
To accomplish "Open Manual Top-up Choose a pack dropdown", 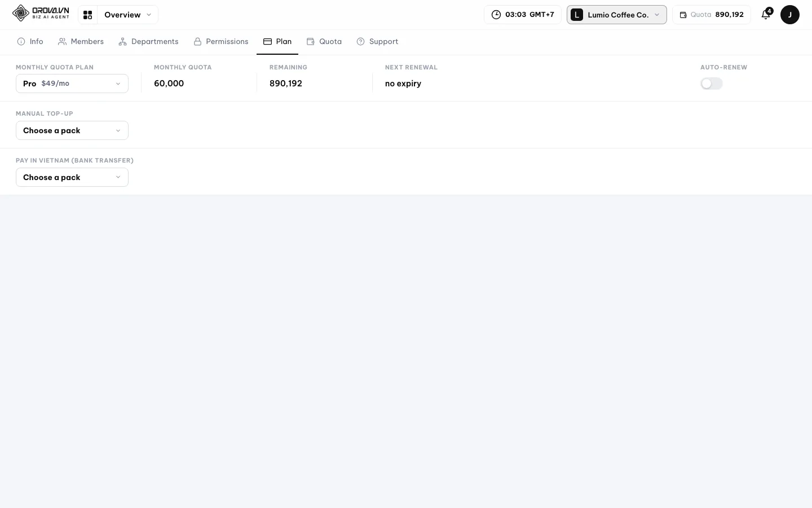I will (72, 130).
